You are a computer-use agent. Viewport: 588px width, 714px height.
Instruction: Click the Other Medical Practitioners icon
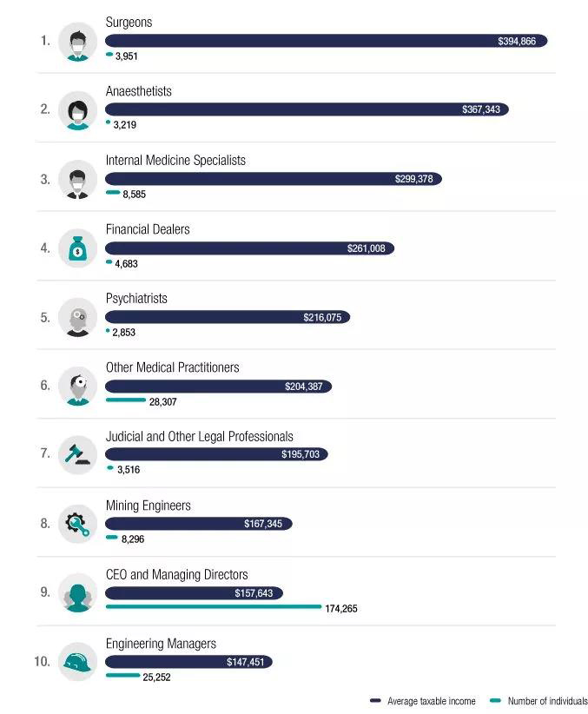(78, 387)
